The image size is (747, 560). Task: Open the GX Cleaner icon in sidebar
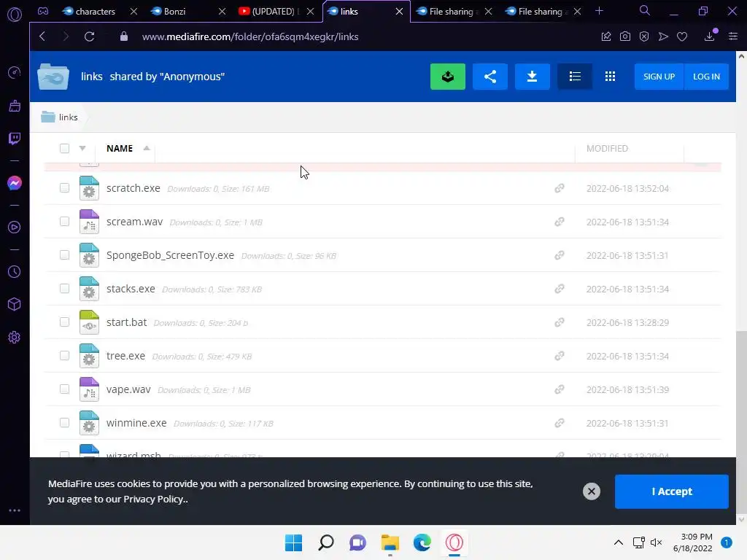point(15,106)
